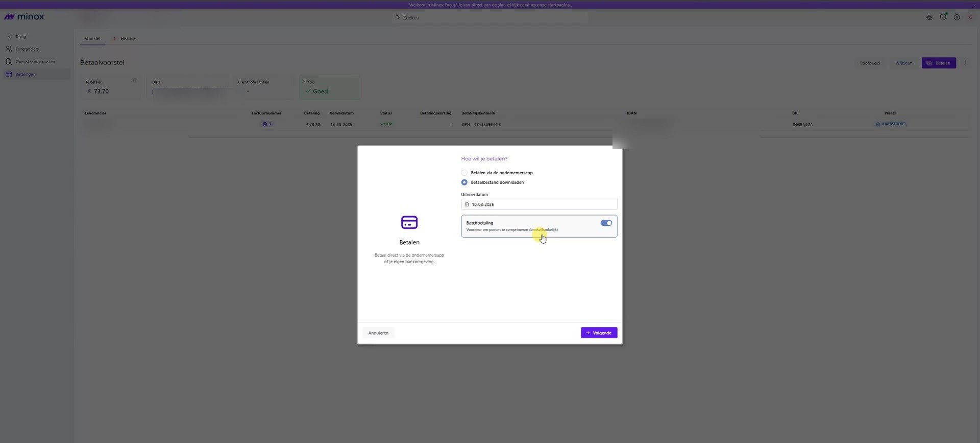Go back using the Terug arrow icon

click(9, 37)
